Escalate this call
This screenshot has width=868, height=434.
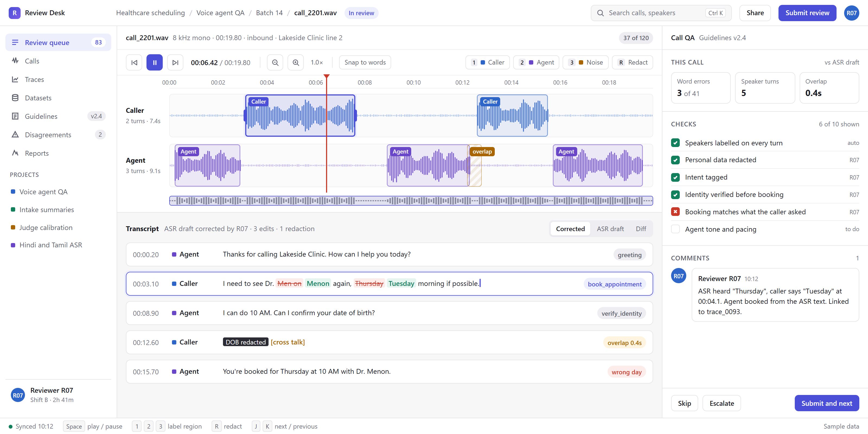(722, 403)
